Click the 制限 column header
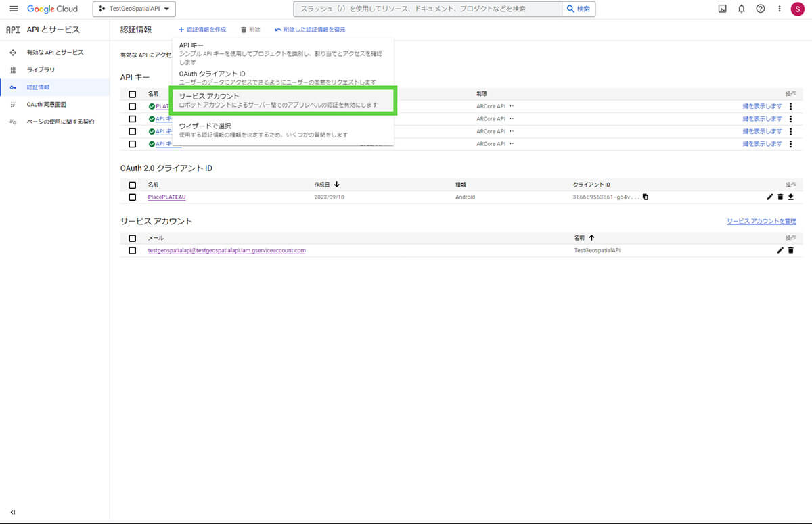 tap(481, 94)
